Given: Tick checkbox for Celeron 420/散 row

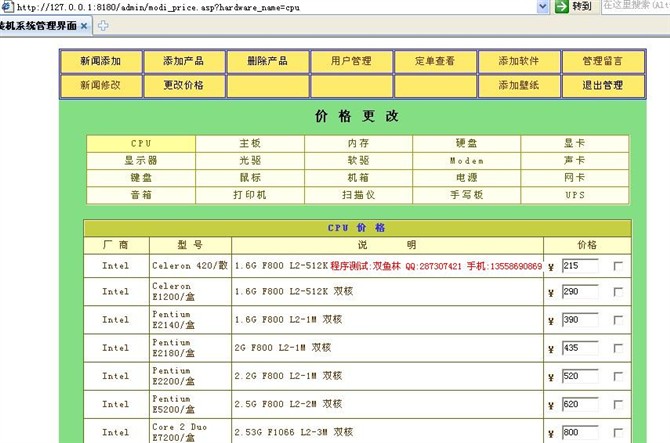Looking at the screenshot, I should click(618, 266).
